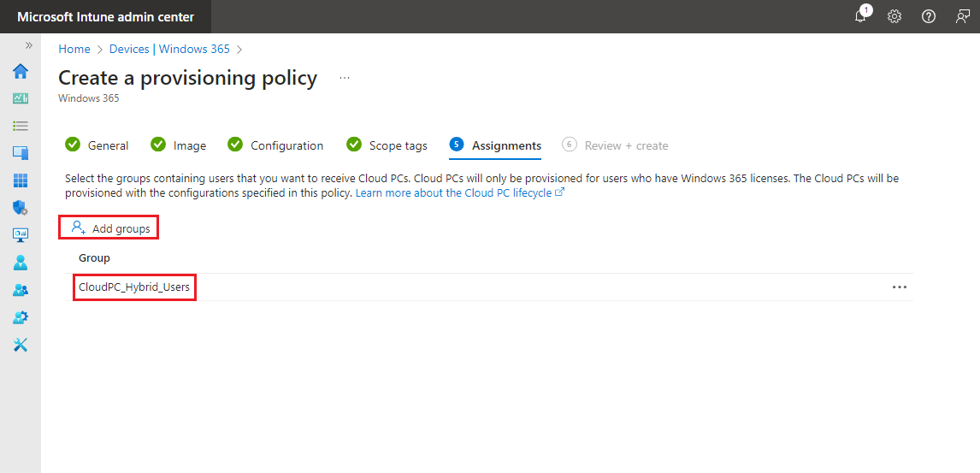This screenshot has width=980, height=473.
Task: Open notifications bell icon
Action: point(861,16)
